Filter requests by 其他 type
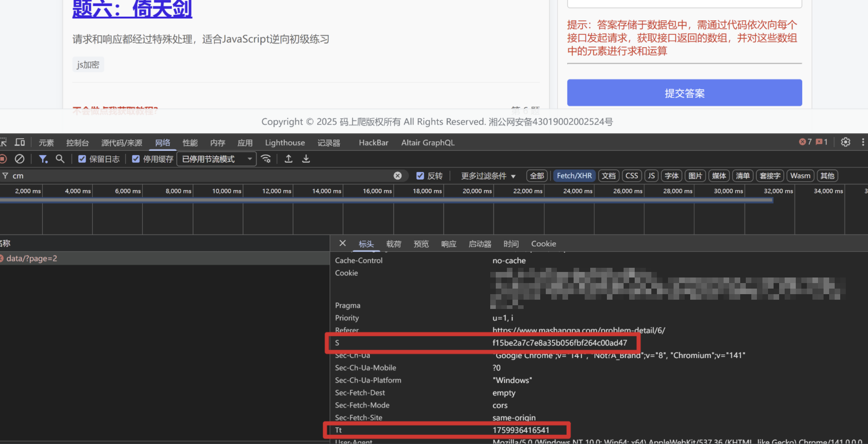Image resolution: width=868 pixels, height=444 pixels. point(827,176)
